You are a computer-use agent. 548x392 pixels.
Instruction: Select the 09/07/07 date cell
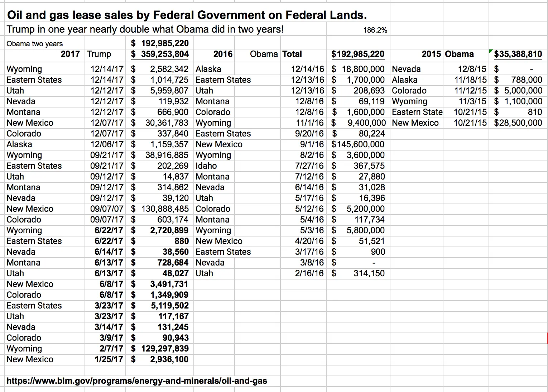click(106, 209)
